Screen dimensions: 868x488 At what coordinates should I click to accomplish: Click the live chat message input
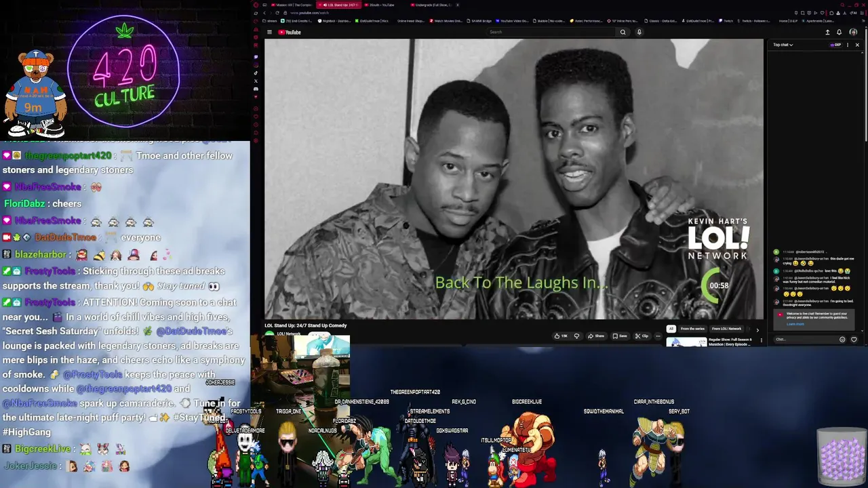click(x=804, y=340)
